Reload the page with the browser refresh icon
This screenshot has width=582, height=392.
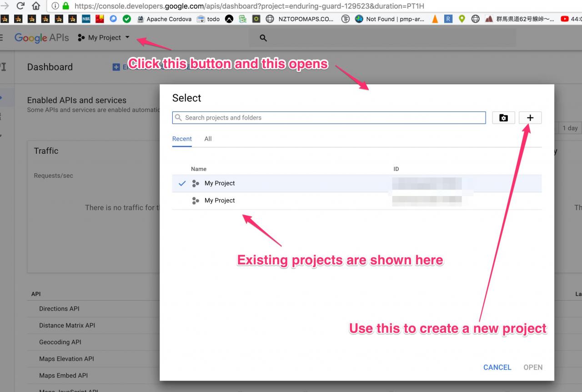click(20, 6)
